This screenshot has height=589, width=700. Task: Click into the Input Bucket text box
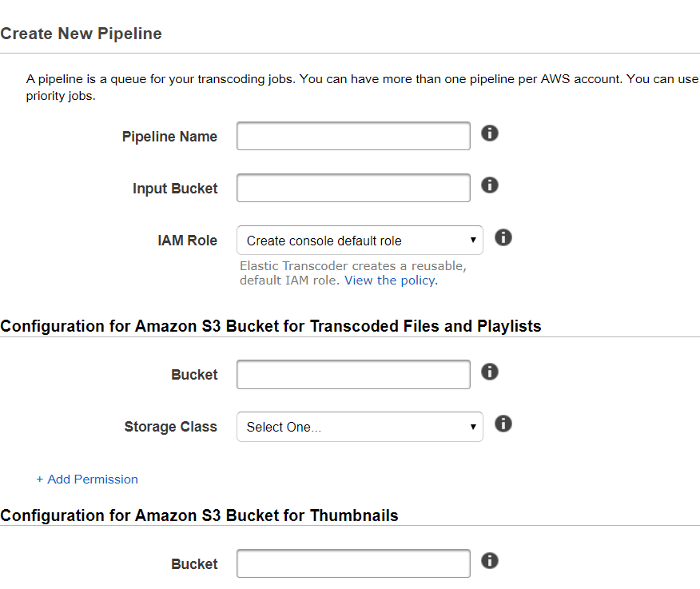click(353, 188)
